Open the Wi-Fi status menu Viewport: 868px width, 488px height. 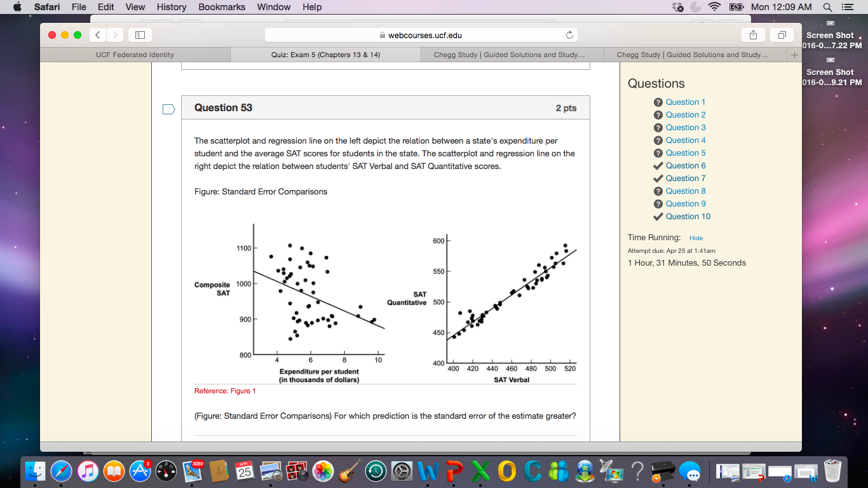715,7
